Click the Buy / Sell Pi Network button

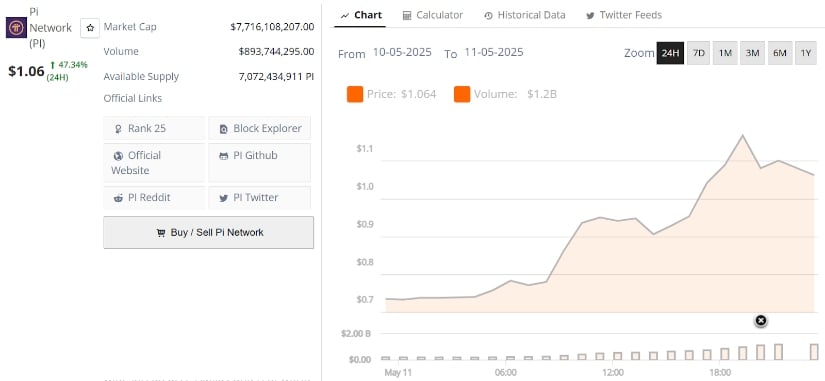[x=208, y=233]
